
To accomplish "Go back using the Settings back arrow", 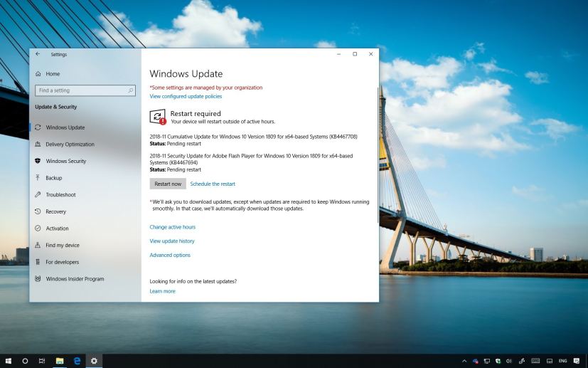I will pos(38,54).
